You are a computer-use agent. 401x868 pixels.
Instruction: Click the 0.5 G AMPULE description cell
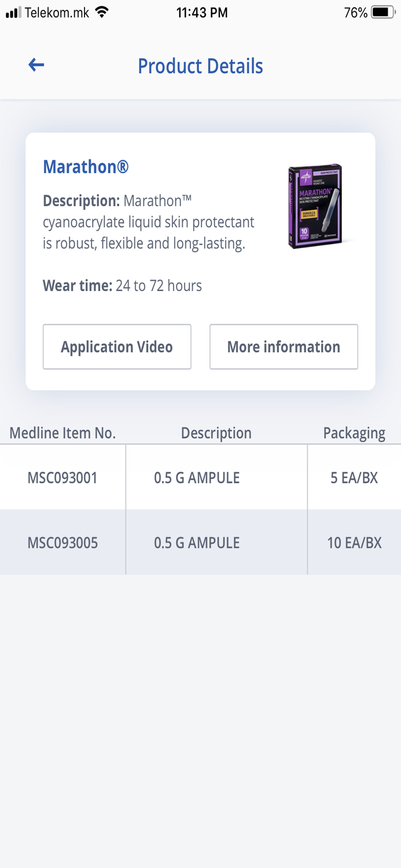pos(196,477)
